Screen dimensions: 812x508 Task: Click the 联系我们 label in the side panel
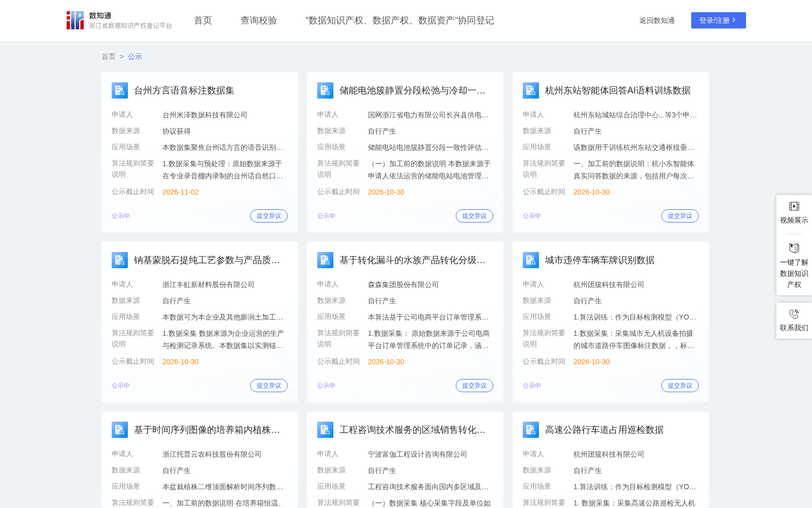click(x=794, y=328)
